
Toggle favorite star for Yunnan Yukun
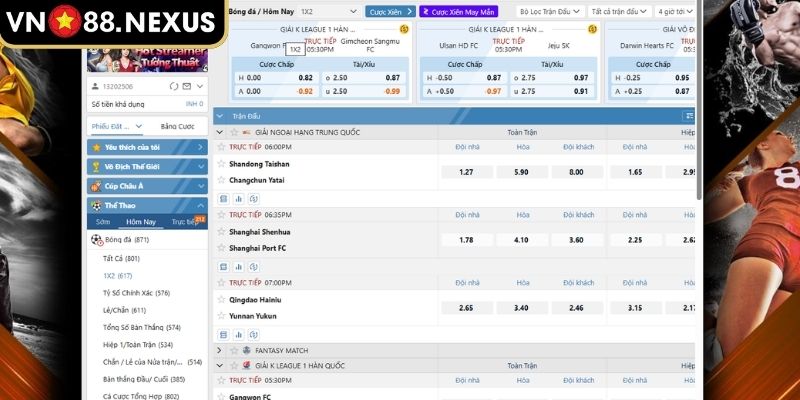[222, 316]
